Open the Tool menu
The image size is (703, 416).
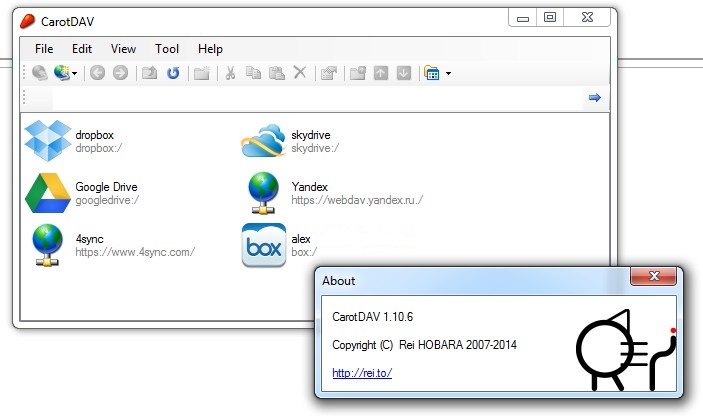tap(167, 49)
